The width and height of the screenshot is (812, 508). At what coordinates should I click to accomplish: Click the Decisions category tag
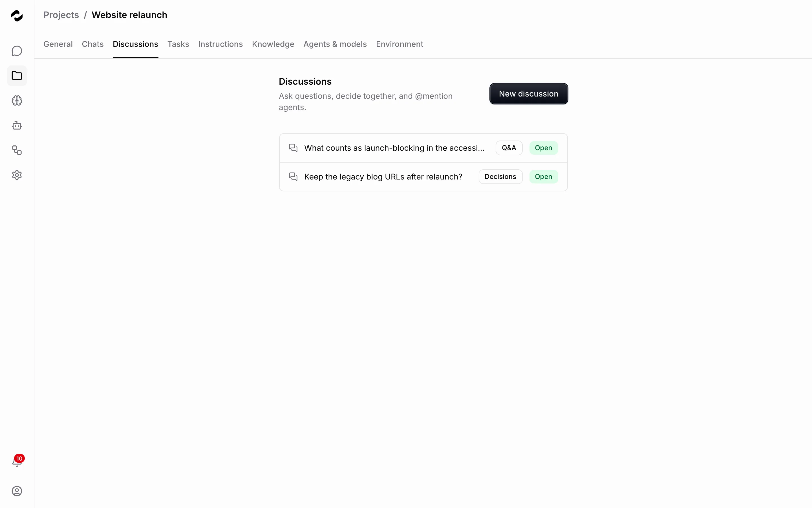pyautogui.click(x=500, y=177)
